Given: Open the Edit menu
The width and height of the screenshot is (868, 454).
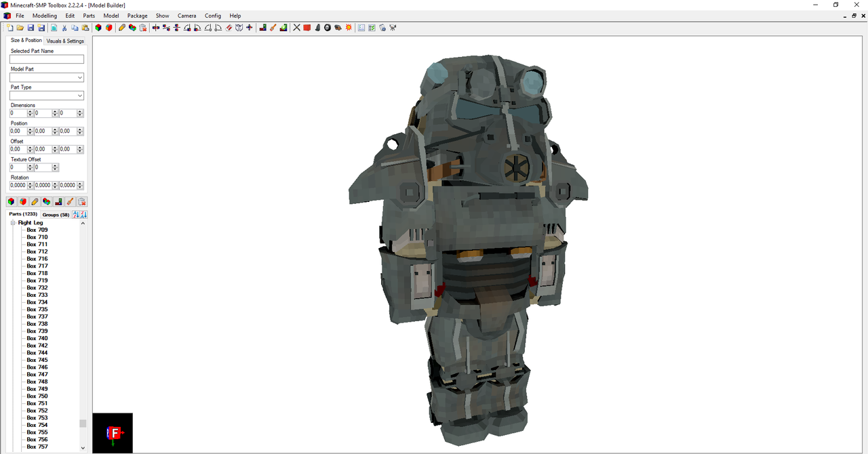Looking at the screenshot, I should (x=70, y=16).
